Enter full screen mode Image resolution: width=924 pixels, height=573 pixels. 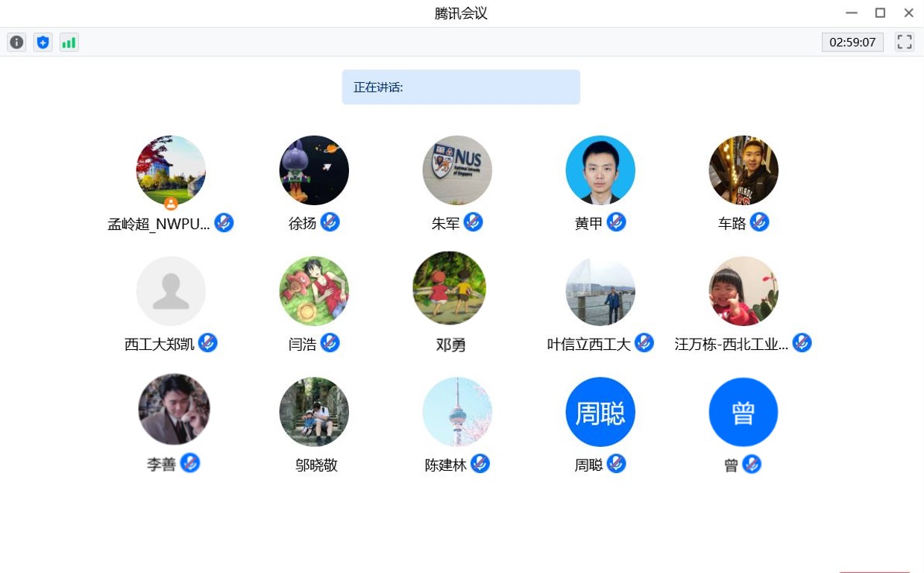coord(904,43)
